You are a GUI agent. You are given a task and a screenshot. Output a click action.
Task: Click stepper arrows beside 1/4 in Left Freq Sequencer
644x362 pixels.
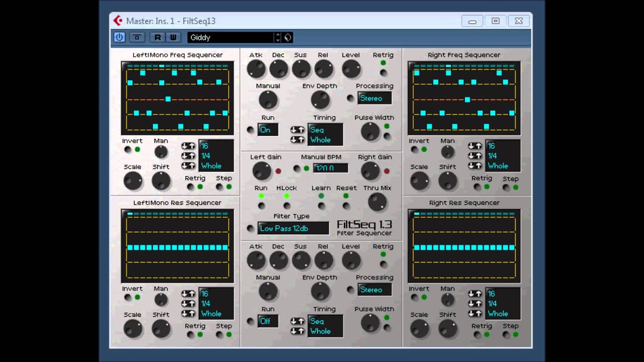188,156
